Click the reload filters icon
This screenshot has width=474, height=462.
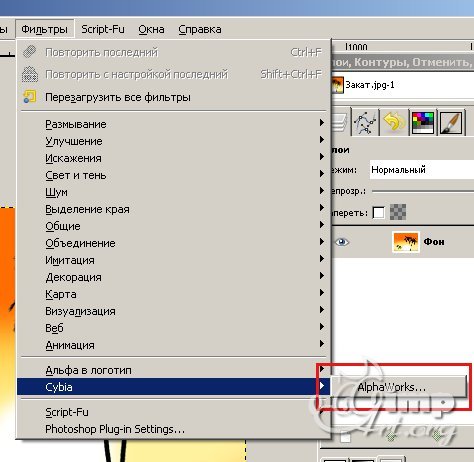[x=29, y=97]
